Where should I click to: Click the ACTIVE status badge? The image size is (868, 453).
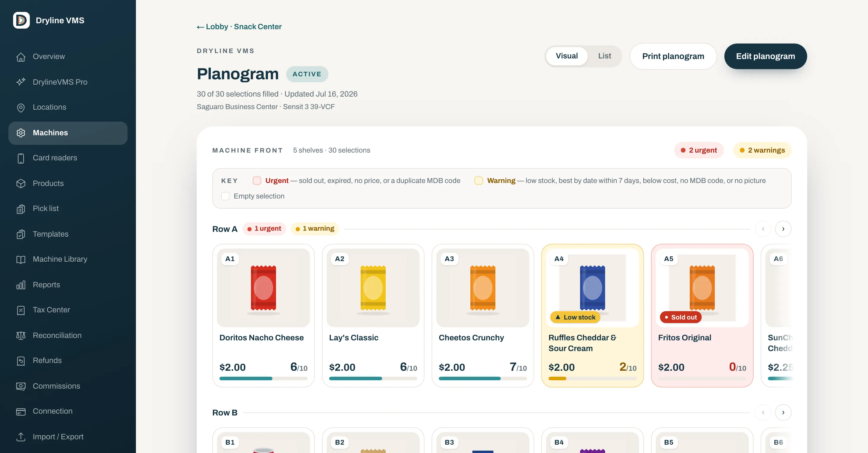(307, 74)
